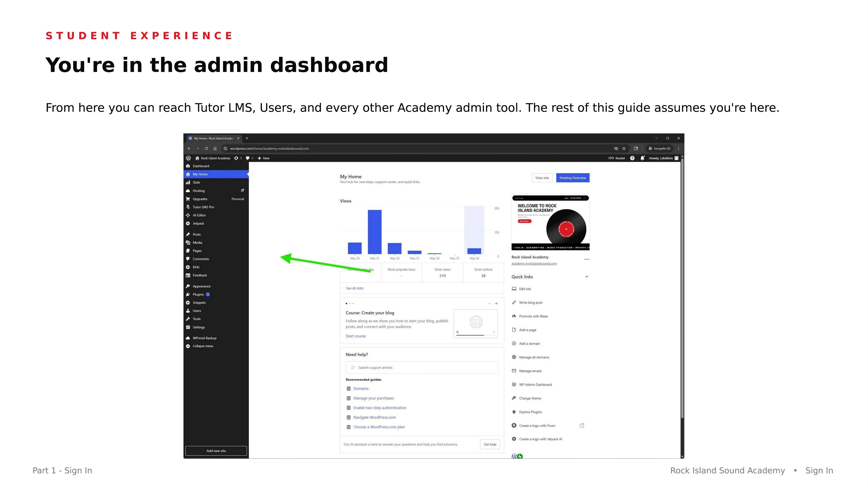868x488 pixels.
Task: Open academy.rockislandsound.com link
Action: (534, 263)
